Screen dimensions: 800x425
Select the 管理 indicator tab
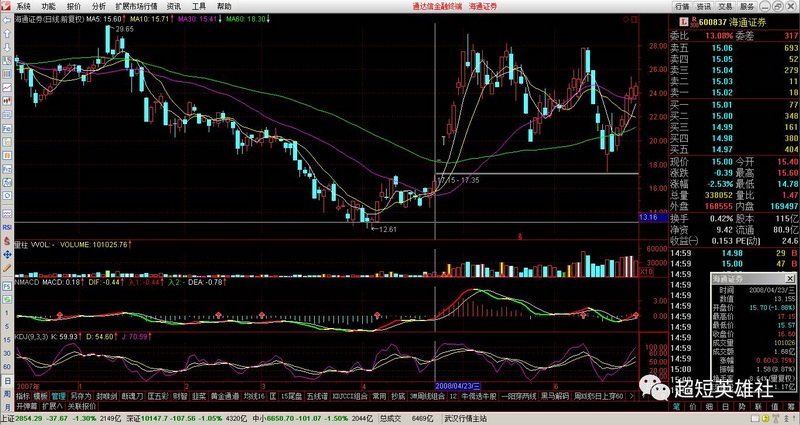tap(58, 396)
